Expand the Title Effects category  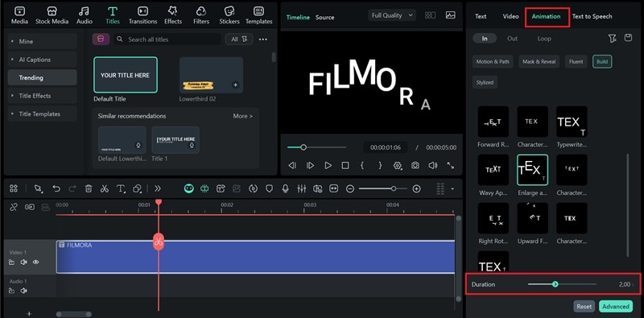click(x=42, y=96)
